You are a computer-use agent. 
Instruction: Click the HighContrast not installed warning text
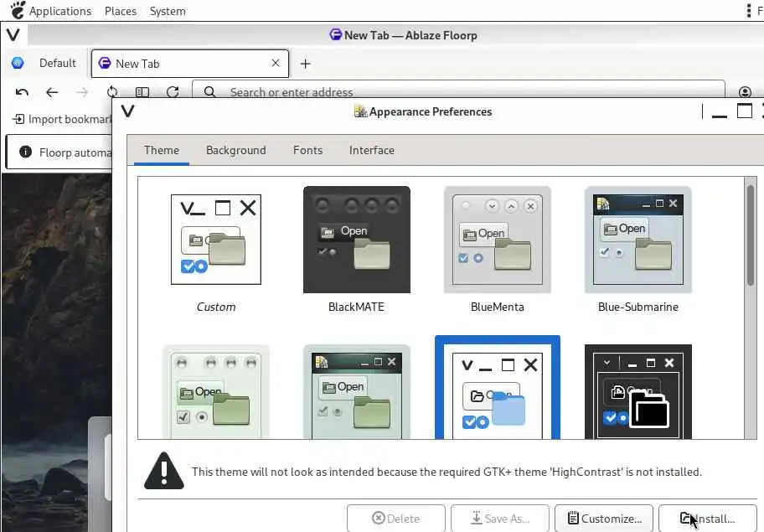coord(447,472)
